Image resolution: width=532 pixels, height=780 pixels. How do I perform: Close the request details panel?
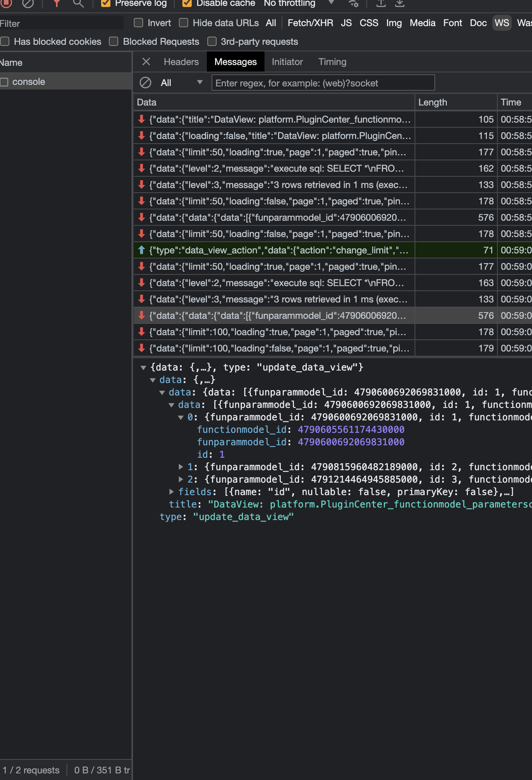point(146,61)
